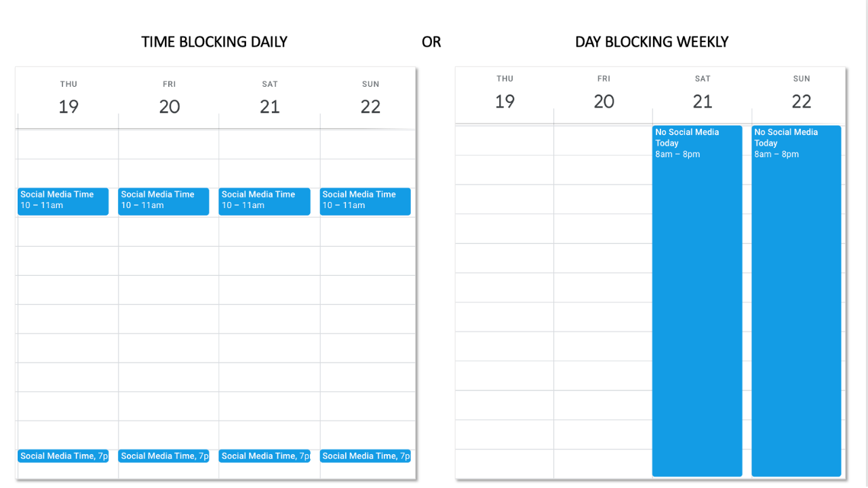Click date 22 in daily calendar header
Viewport: 868px width, 488px height.
point(370,106)
